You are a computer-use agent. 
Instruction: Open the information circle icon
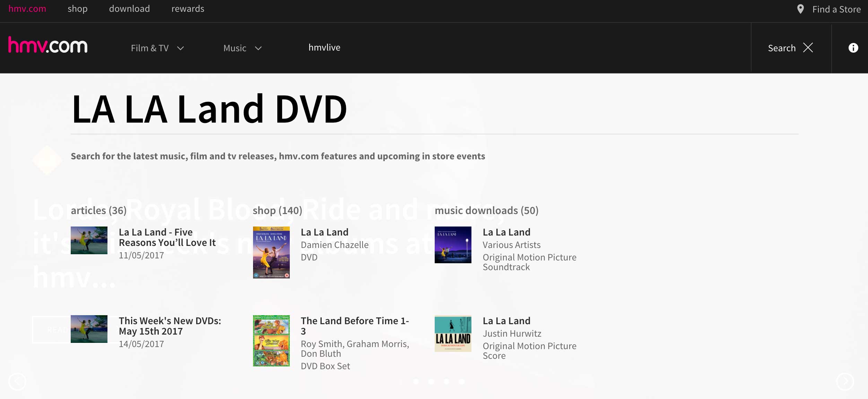click(853, 48)
